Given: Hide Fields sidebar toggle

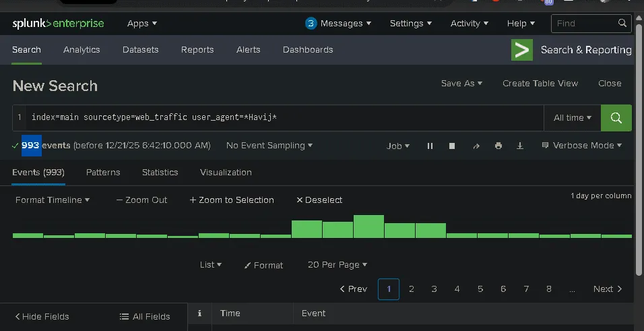Looking at the screenshot, I should point(42,317).
